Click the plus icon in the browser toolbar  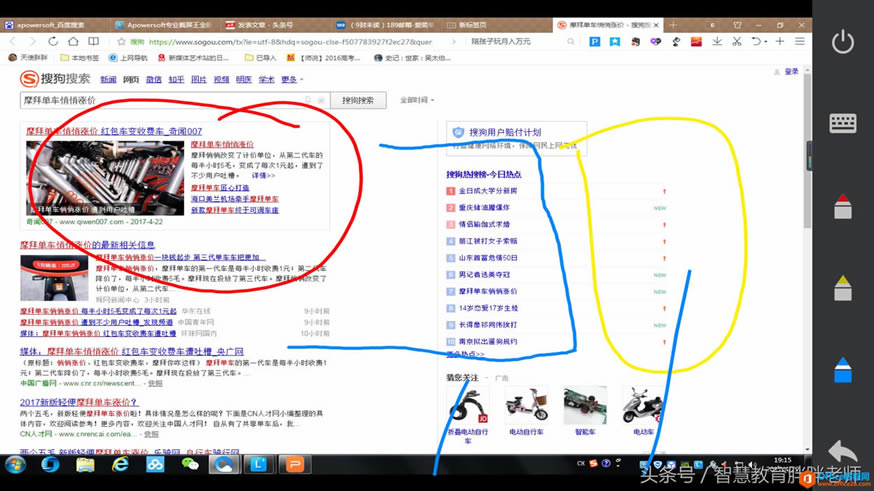779,41
